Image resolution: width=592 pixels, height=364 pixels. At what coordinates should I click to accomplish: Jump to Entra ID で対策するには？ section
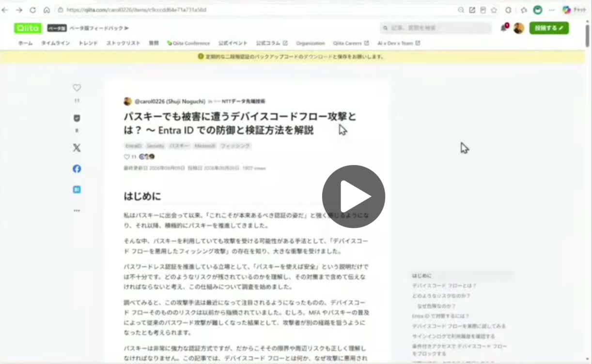440,316
